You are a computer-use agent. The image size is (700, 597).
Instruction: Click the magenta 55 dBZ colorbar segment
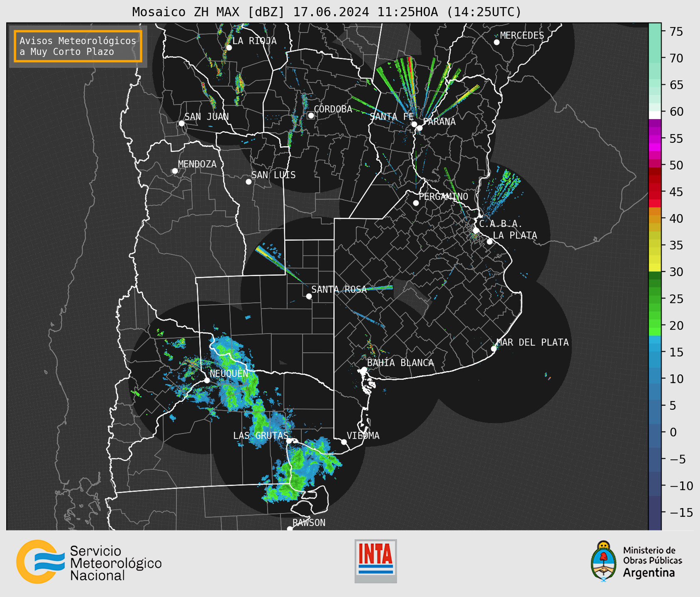[654, 138]
